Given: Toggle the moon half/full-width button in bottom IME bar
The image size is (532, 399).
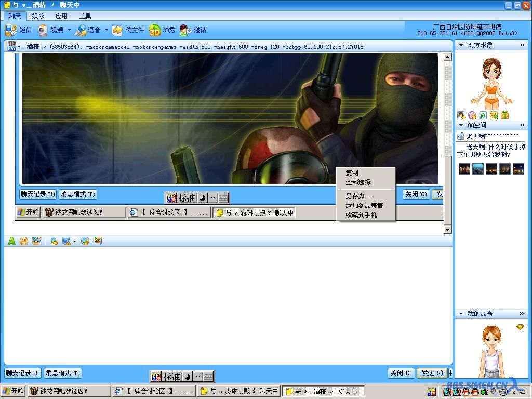Looking at the screenshot, I should tap(188, 376).
